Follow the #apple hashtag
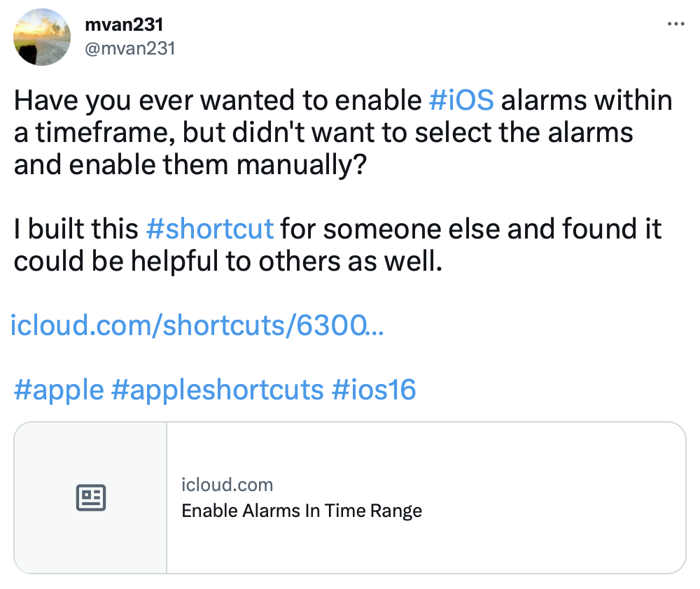 pyautogui.click(x=59, y=390)
